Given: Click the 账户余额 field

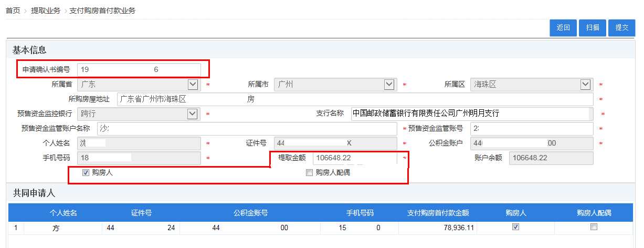Looking at the screenshot, I should click(551, 158).
